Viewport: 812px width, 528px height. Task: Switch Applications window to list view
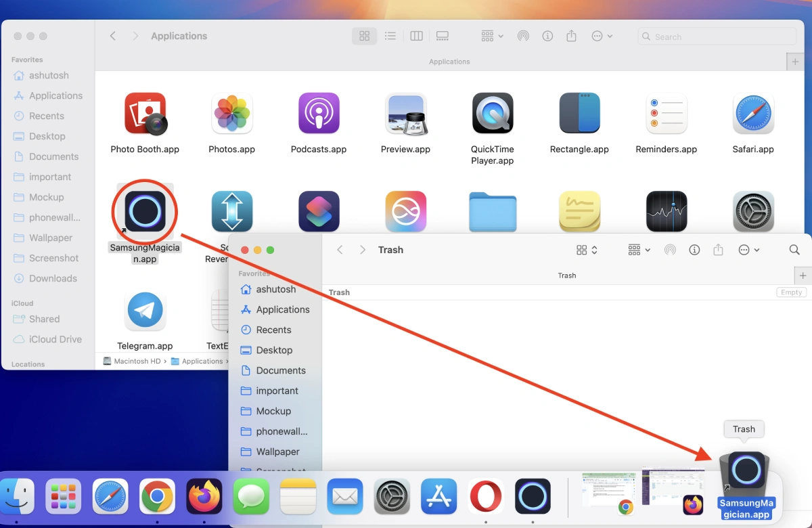[390, 36]
